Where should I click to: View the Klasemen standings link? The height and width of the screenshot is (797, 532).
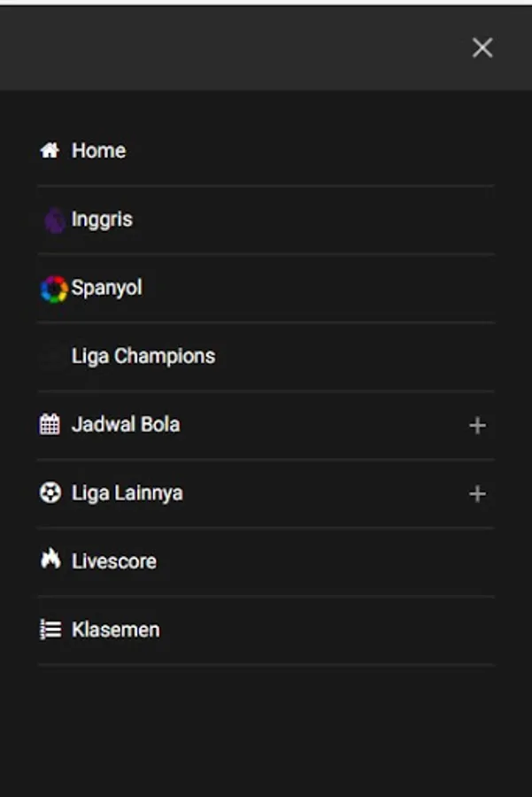click(116, 630)
